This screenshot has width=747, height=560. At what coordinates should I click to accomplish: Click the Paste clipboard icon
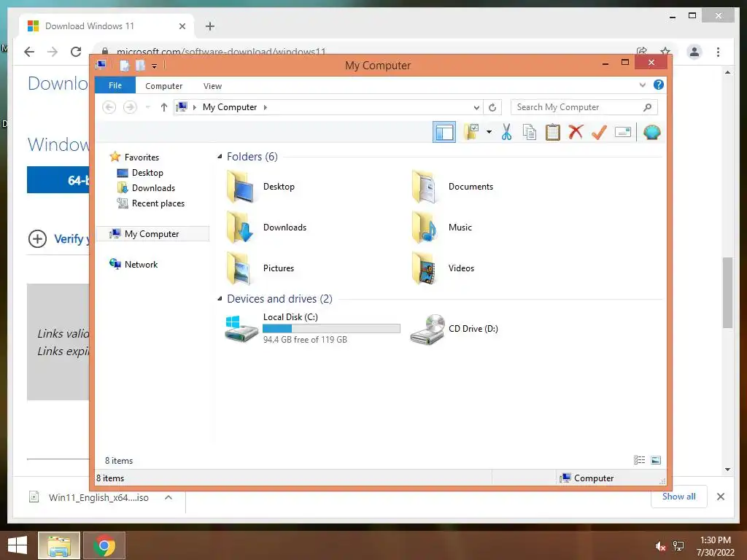coord(553,132)
